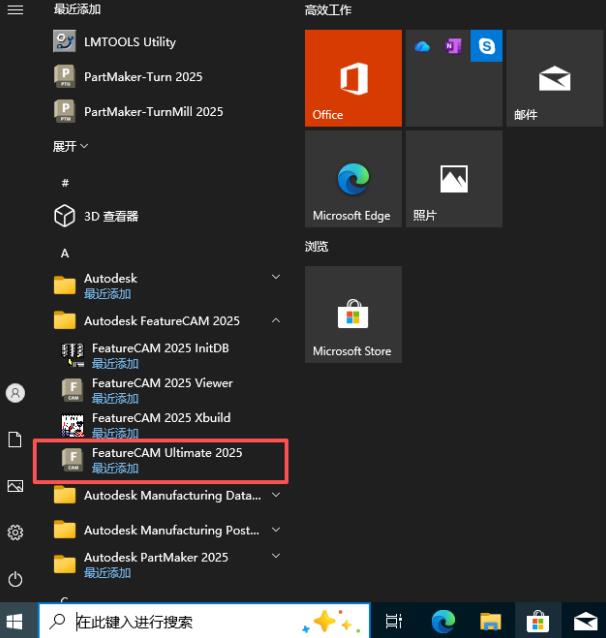Open the 3D 查看器 app
This screenshot has width=606, height=638.
pyautogui.click(x=167, y=216)
